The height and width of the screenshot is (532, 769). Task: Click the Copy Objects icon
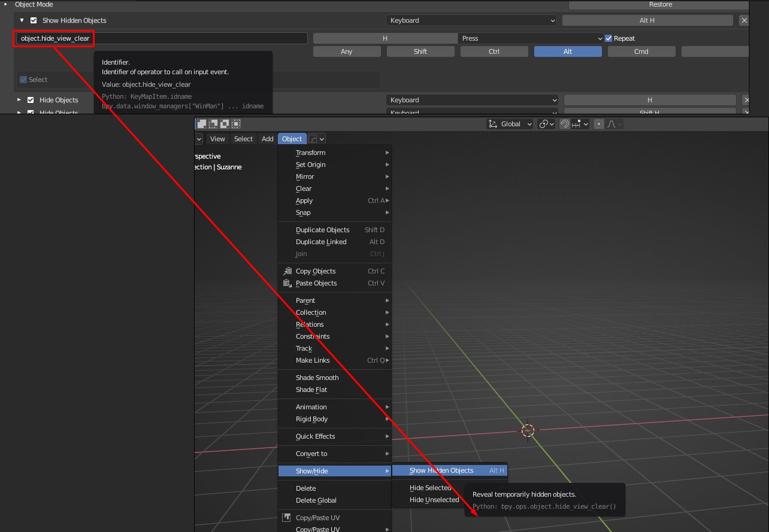click(x=287, y=271)
